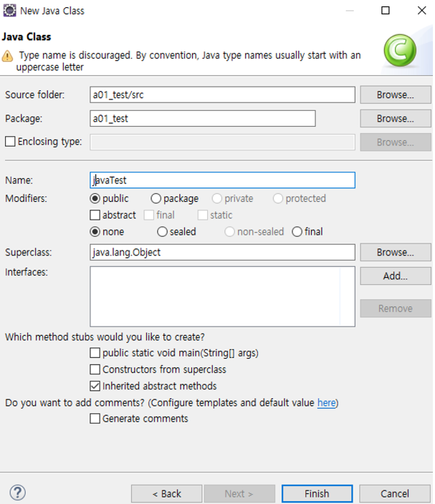This screenshot has height=504, width=435.
Task: Click into the Superclass field
Action: click(222, 252)
